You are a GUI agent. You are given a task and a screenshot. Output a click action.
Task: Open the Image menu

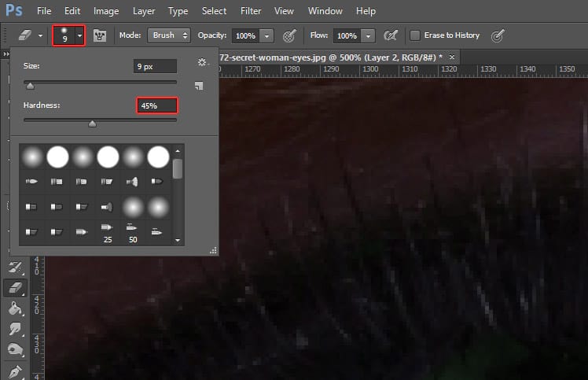(106, 11)
